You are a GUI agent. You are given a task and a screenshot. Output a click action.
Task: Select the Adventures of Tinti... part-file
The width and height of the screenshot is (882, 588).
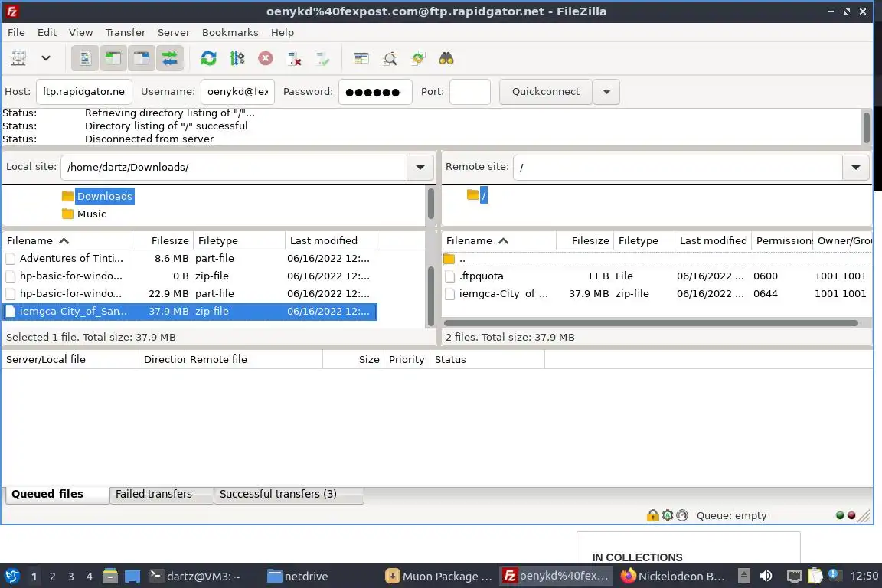coord(189,258)
